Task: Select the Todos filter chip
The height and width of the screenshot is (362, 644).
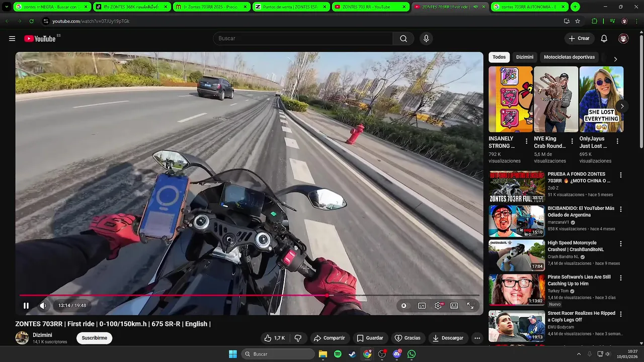Action: pos(499,57)
